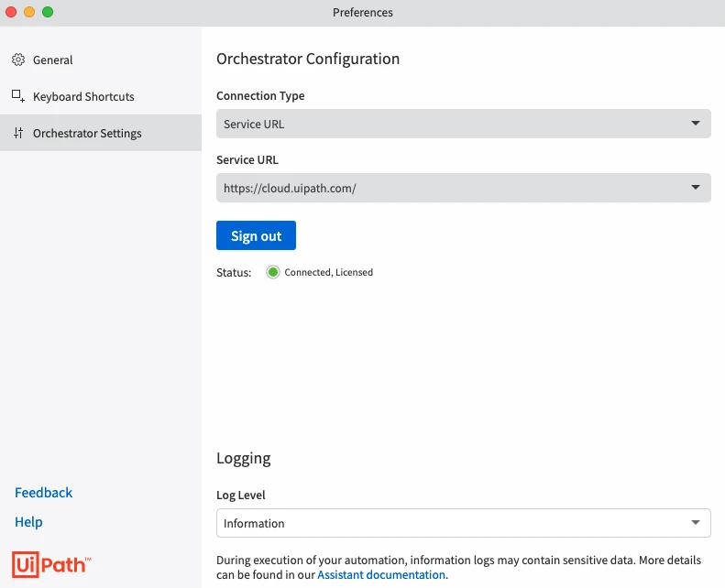Click the General gear icon
Screen dimensions: 725x588
click(18, 60)
